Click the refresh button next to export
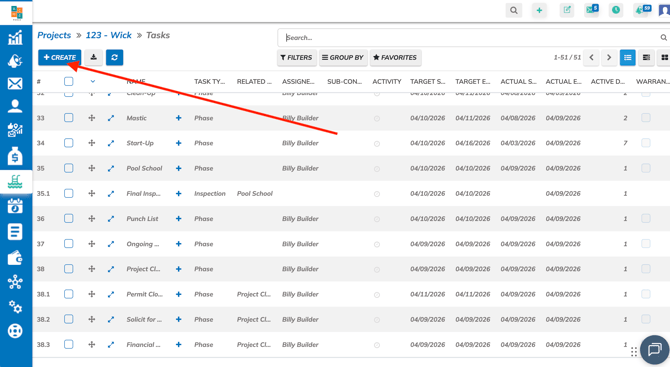 pos(115,57)
